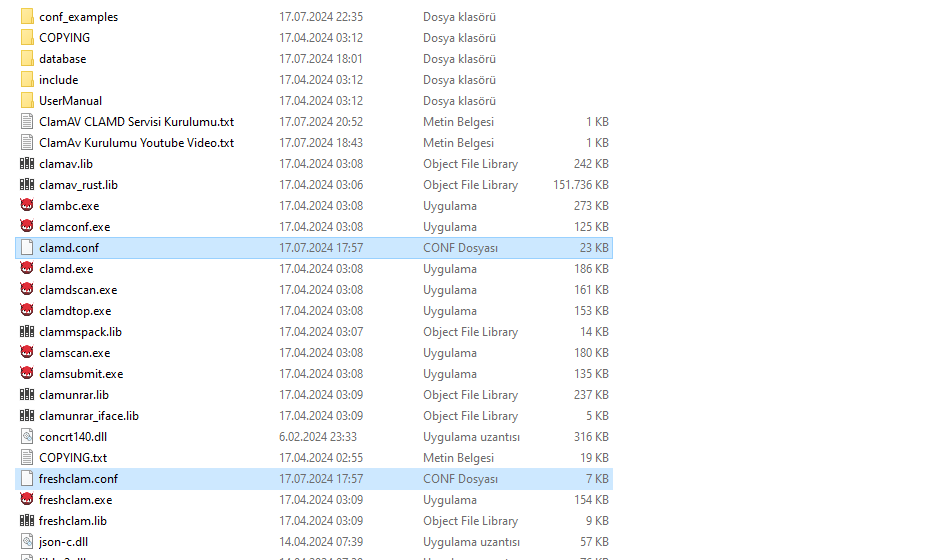Click the clambc.exe ClamAV icon
This screenshot has height=560, width=941.
tap(27, 205)
